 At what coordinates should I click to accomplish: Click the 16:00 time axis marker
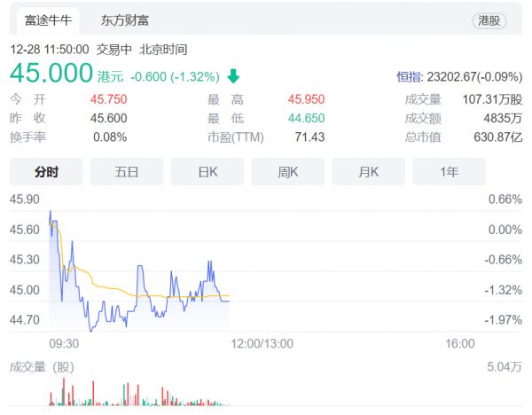pyautogui.click(x=460, y=343)
